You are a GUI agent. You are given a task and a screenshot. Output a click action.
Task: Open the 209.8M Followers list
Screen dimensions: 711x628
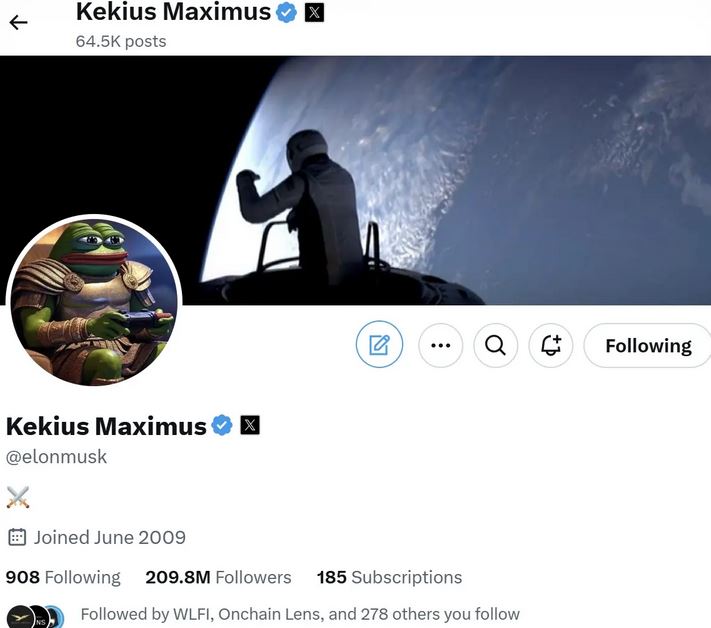coord(218,577)
